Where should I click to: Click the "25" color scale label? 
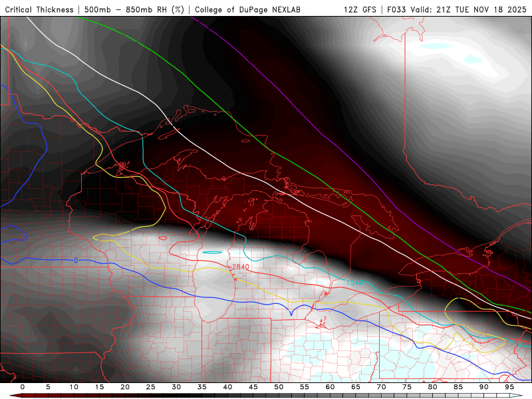click(x=151, y=387)
